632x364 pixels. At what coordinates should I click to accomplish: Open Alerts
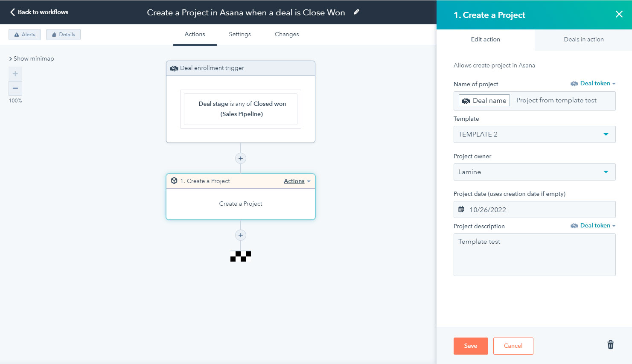coord(25,35)
